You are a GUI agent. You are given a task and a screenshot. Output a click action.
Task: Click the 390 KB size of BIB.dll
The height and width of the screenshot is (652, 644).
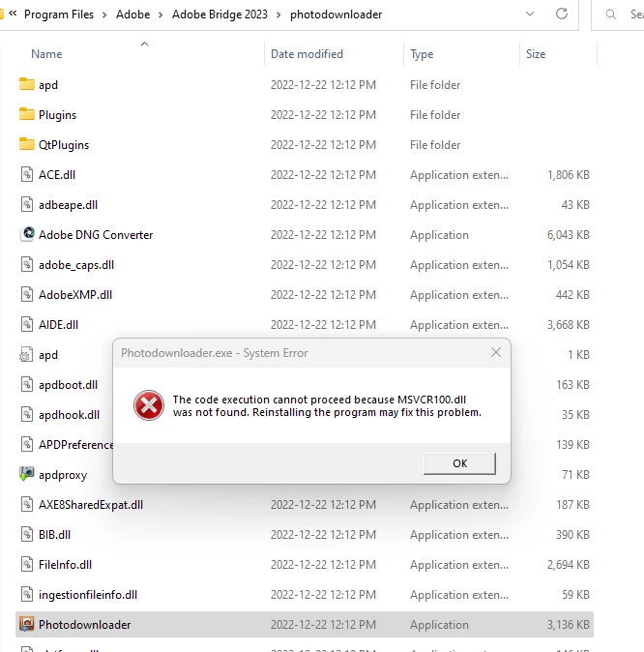tap(572, 534)
